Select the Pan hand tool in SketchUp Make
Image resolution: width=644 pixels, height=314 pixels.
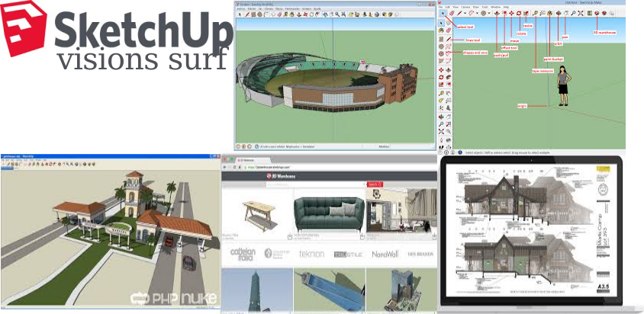point(566,13)
